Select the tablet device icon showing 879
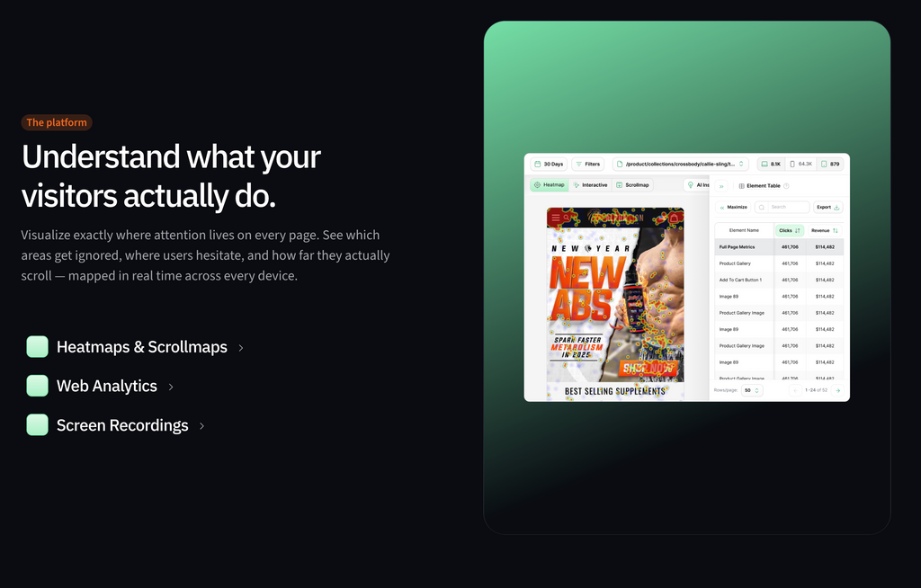The width and height of the screenshot is (921, 588). click(830, 164)
